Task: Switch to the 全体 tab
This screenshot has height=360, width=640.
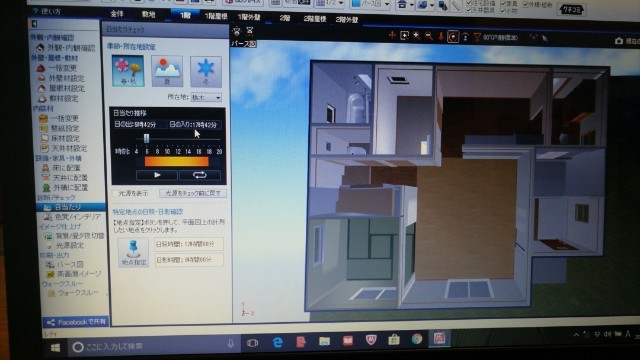Action: coord(117,14)
